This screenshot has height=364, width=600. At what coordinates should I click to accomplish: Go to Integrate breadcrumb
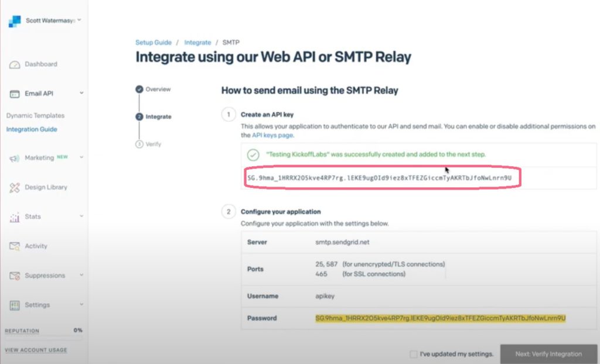197,43
